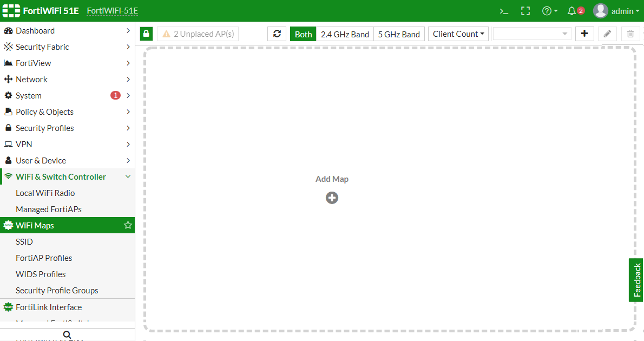Open Security Profile Groups menu item

click(67, 291)
